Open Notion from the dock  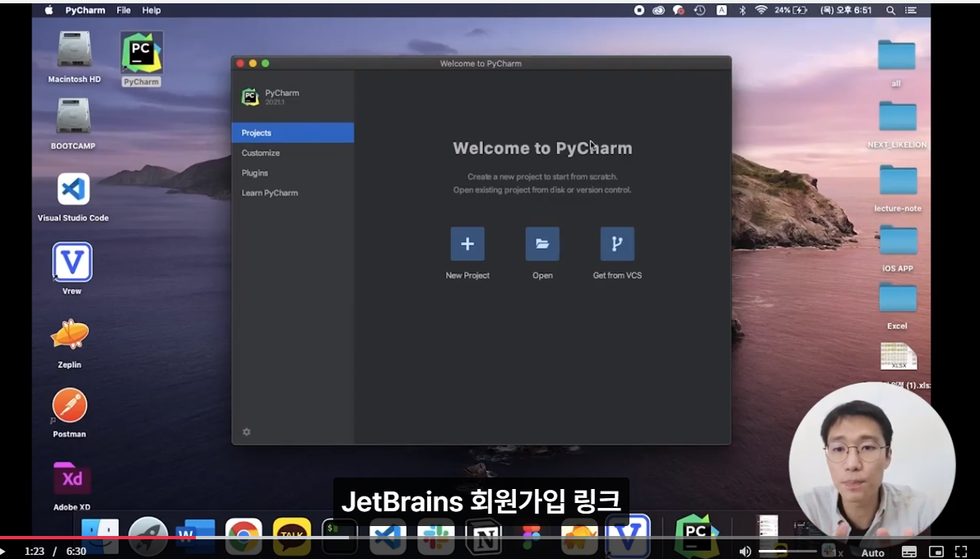(x=485, y=536)
